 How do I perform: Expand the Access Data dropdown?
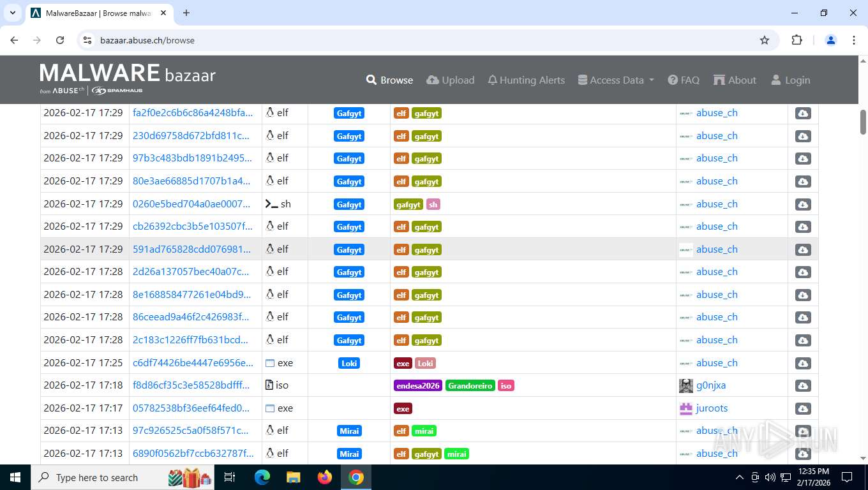616,80
